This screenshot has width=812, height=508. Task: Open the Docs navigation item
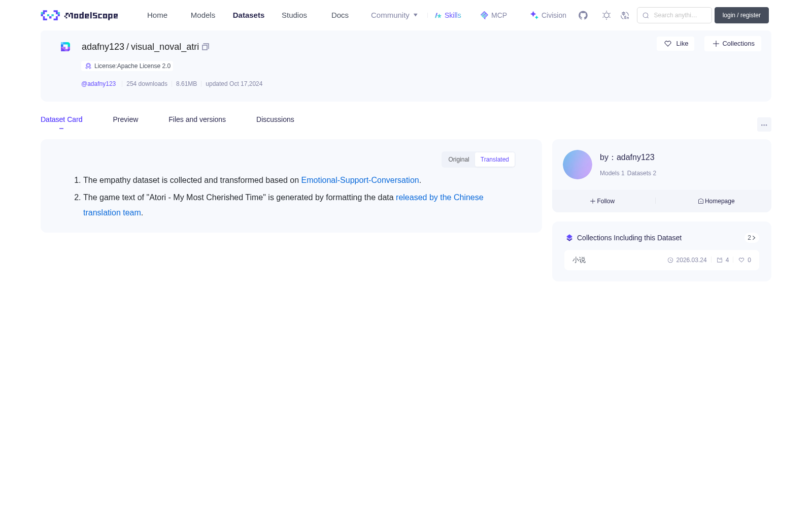(340, 15)
